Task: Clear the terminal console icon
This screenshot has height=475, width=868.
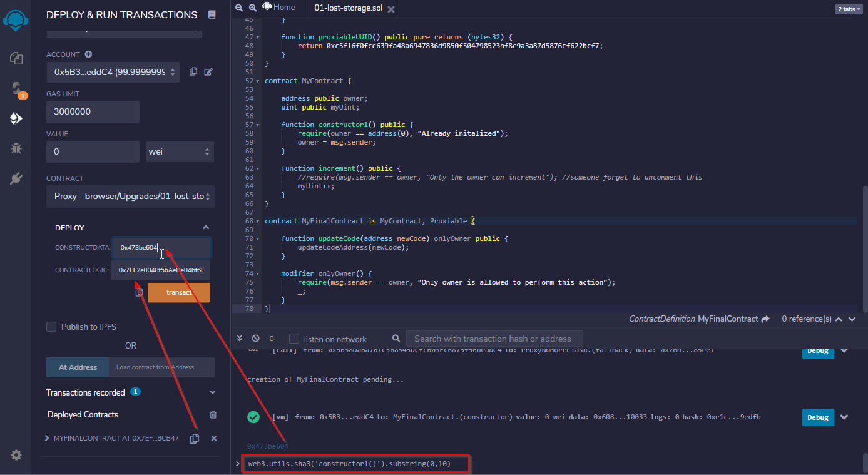Action: coord(255,339)
